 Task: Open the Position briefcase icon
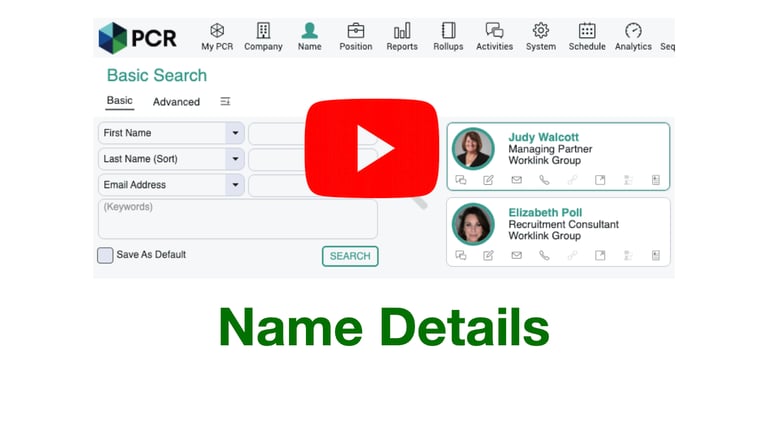[x=356, y=31]
